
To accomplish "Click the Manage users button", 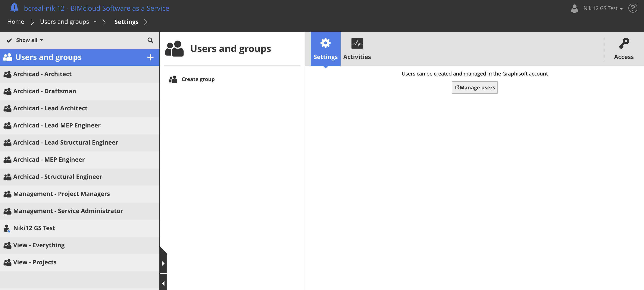I will coord(475,87).
